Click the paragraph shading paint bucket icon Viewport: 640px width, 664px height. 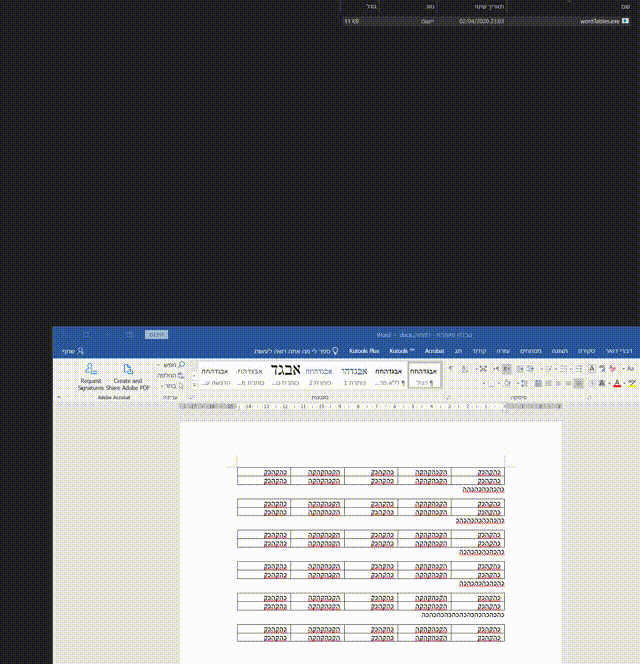(507, 384)
